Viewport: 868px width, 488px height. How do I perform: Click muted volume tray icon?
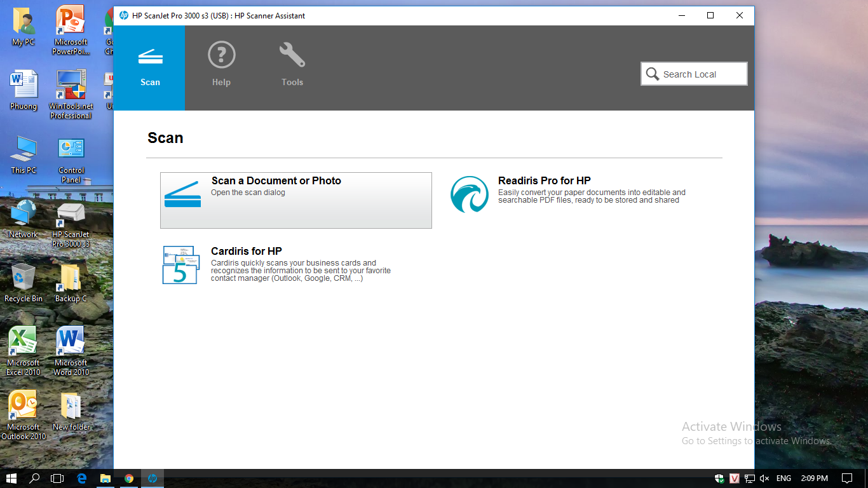tap(764, 478)
